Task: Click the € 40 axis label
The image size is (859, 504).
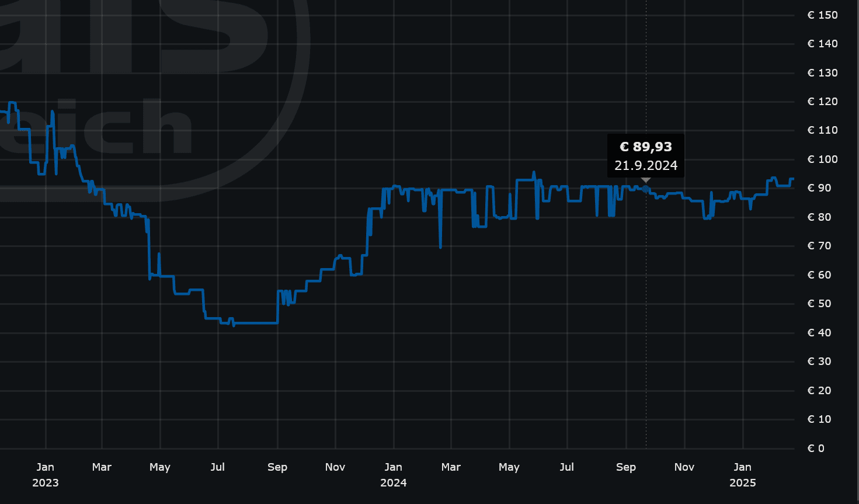Action: (819, 333)
